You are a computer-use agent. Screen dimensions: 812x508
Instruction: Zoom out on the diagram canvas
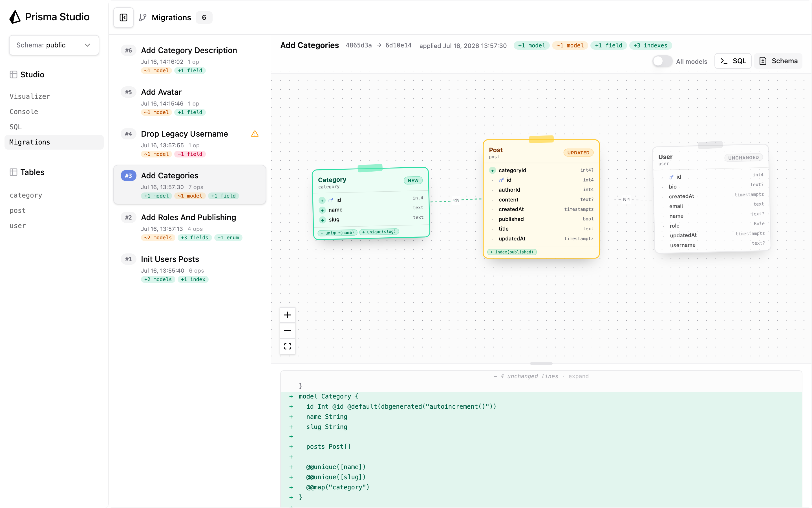(288, 330)
